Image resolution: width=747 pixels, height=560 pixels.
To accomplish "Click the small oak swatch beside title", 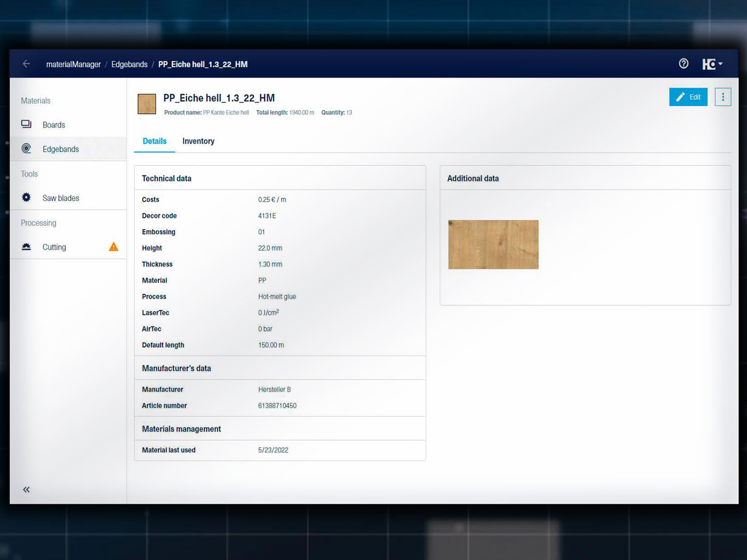I will [147, 104].
